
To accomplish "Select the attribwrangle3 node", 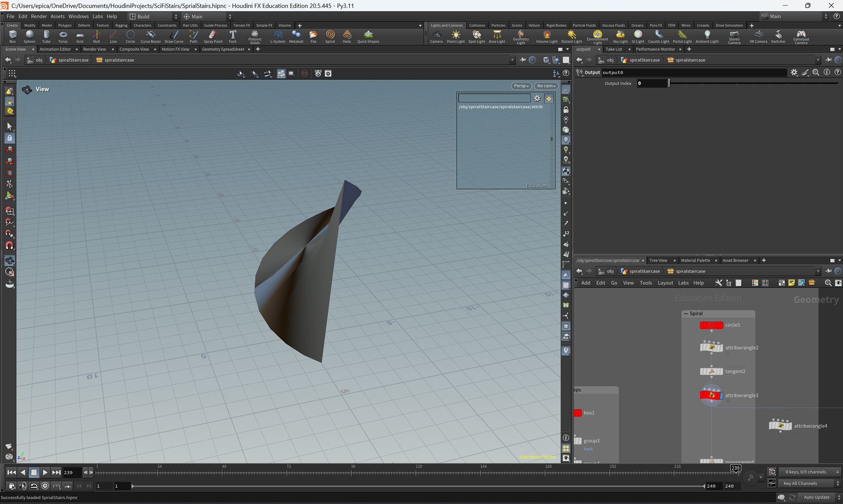I will (x=711, y=395).
